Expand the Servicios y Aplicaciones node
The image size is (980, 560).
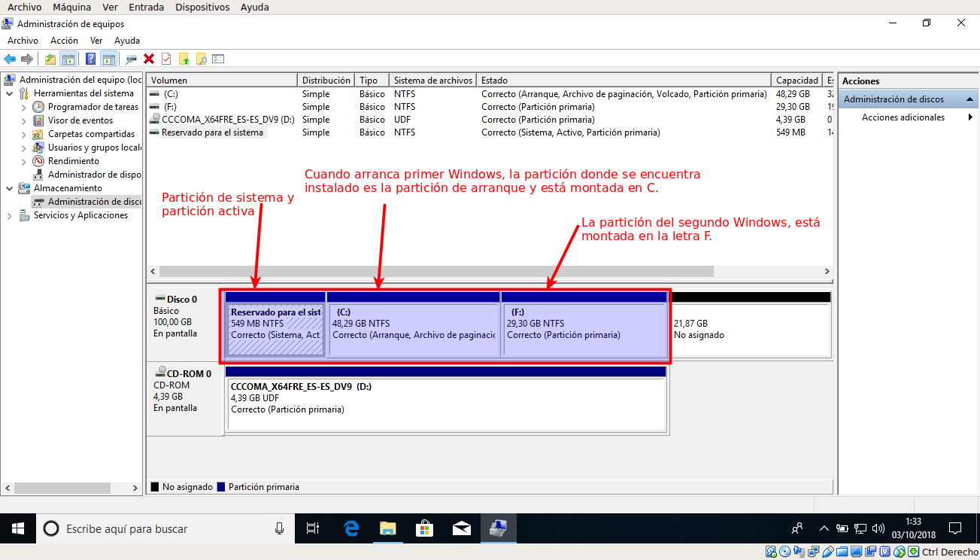pos(9,215)
